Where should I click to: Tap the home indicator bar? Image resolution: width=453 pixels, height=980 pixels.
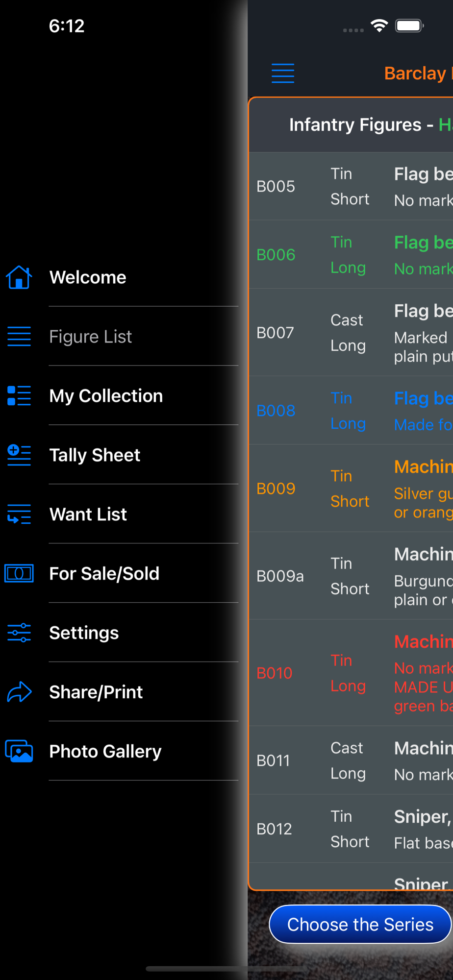click(x=226, y=969)
